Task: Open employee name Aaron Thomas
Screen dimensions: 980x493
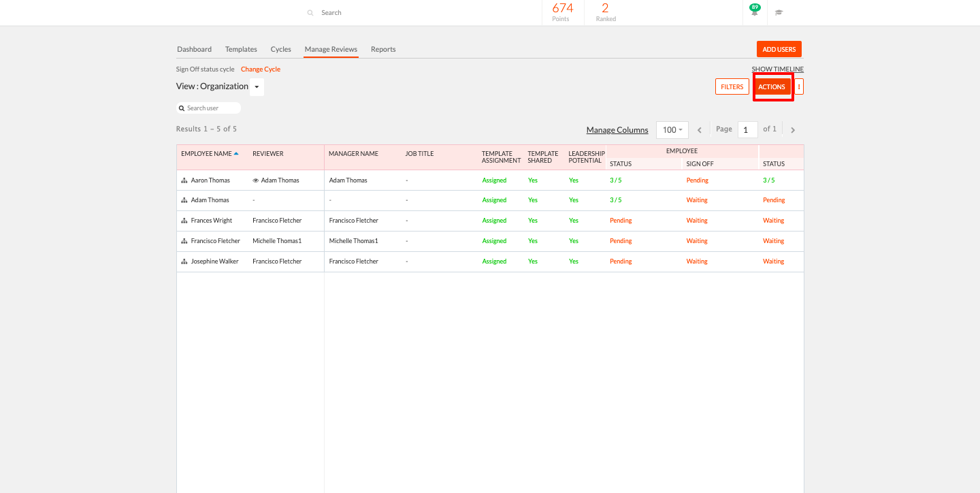Action: (x=210, y=180)
